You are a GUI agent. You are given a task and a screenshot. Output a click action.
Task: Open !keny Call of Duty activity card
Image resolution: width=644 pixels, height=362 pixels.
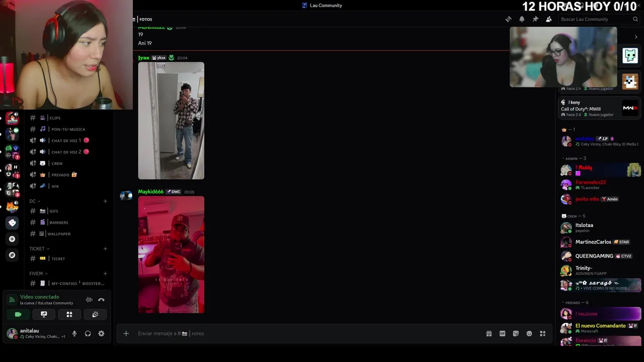tap(600, 108)
